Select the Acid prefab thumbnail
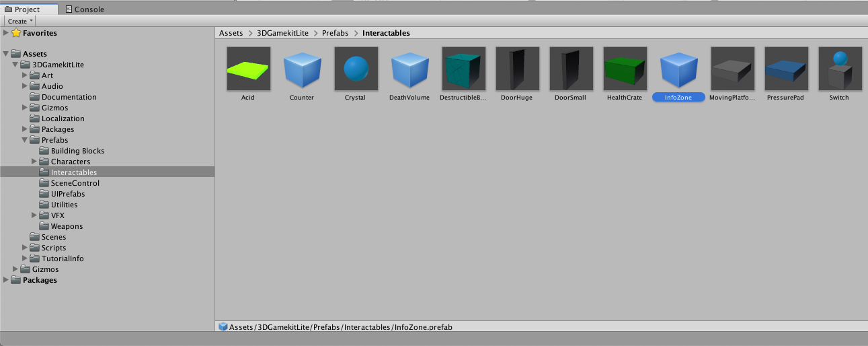This screenshot has width=868, height=346. [248, 69]
